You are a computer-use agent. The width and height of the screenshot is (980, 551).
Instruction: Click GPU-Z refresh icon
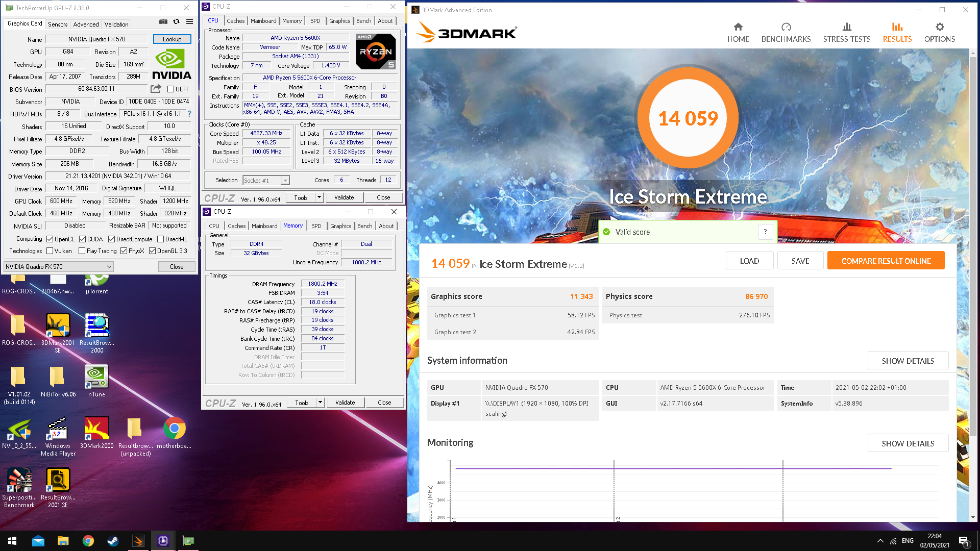click(x=176, y=21)
